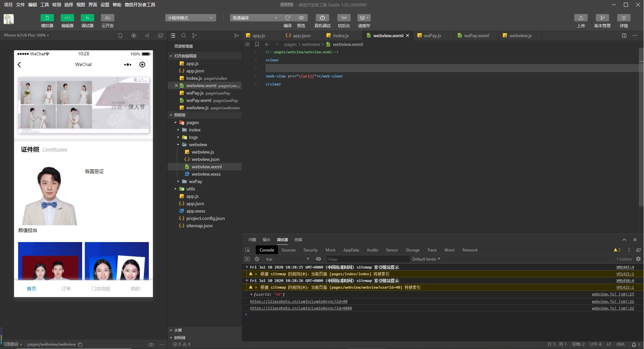The width and height of the screenshot is (644, 349).
Task: Click the simulator device rotate icon
Action: coord(120,36)
